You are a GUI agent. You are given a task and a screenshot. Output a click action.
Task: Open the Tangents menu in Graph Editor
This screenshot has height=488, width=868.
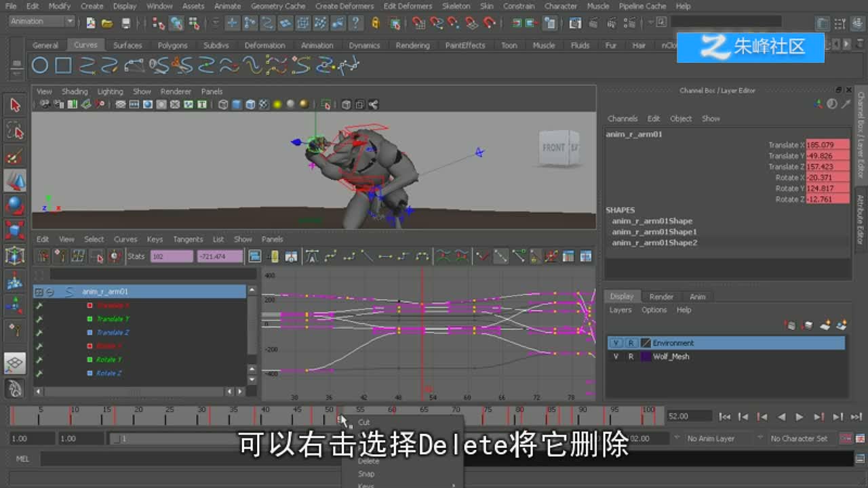(x=188, y=239)
